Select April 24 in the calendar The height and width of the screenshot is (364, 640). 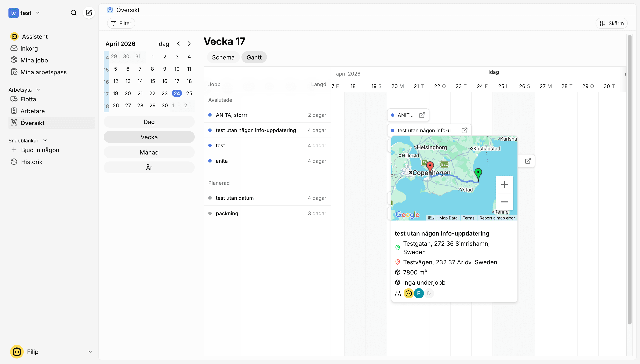(x=177, y=93)
